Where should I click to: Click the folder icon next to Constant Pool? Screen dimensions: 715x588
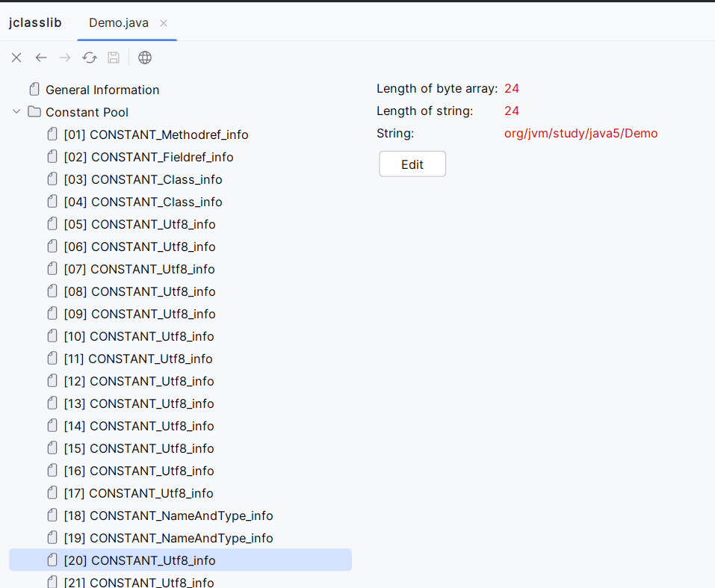(x=34, y=112)
